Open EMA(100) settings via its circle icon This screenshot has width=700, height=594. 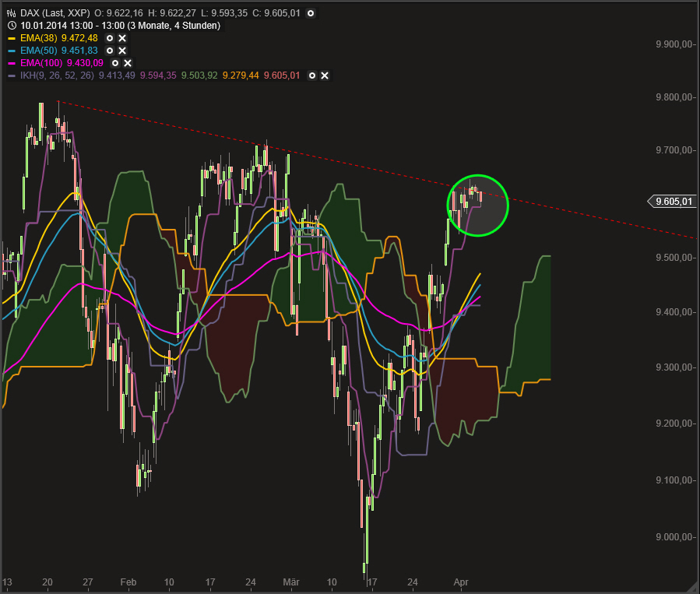[x=114, y=62]
